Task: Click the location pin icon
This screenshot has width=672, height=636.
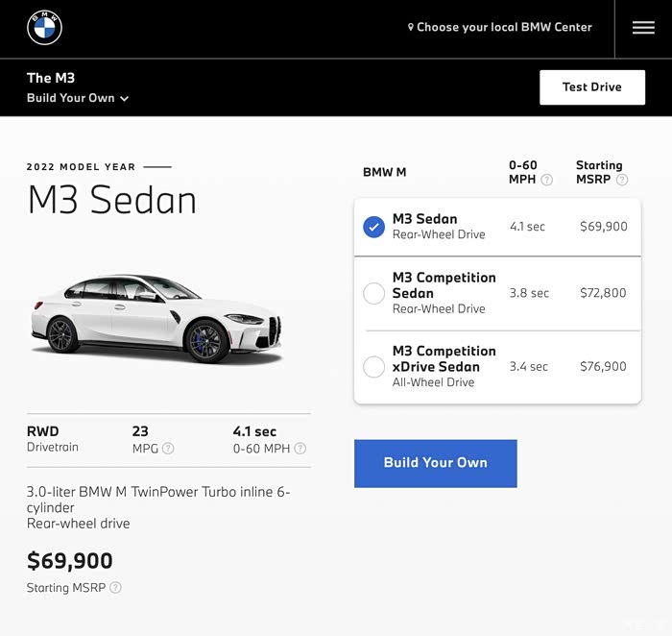Action: pyautogui.click(x=411, y=28)
